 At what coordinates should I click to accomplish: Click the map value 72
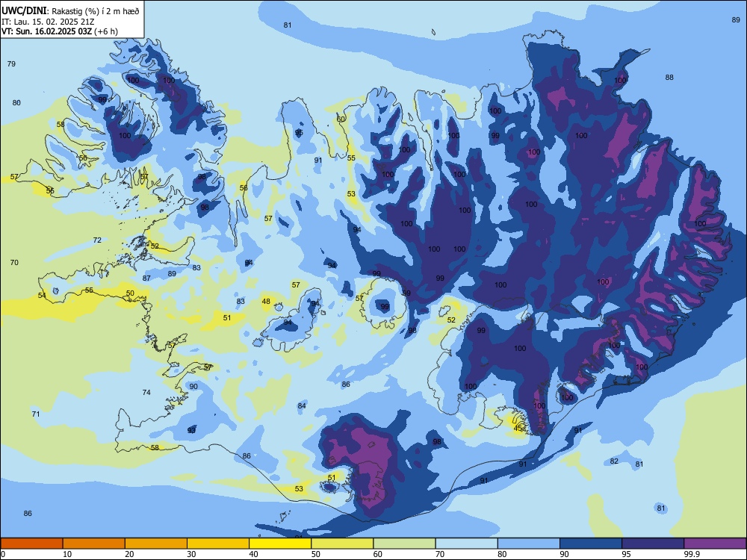coord(97,240)
